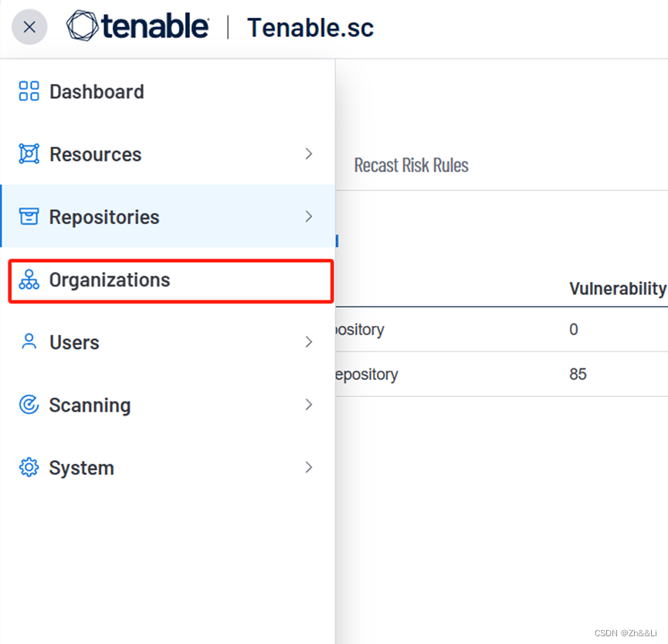Expand the Scanning menu chevron

pyautogui.click(x=309, y=405)
